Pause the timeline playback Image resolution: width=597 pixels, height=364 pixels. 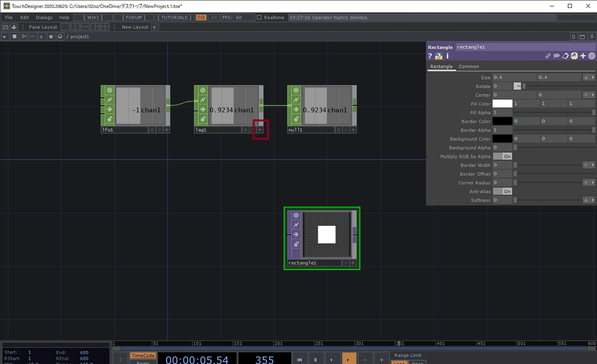point(315,359)
